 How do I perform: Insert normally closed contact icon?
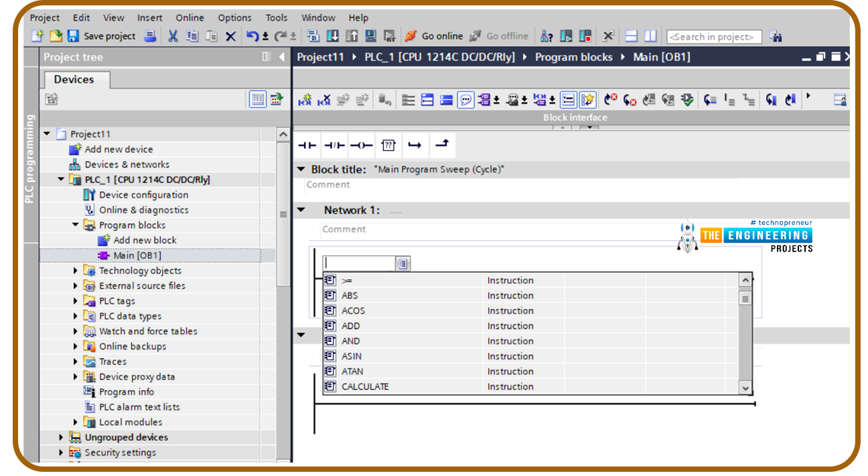334,145
